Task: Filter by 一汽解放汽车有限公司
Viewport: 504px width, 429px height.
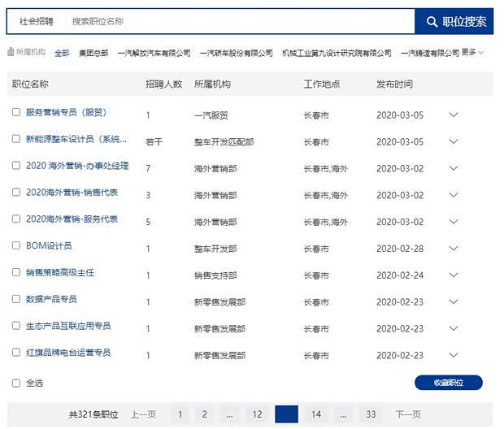Action: pos(154,53)
